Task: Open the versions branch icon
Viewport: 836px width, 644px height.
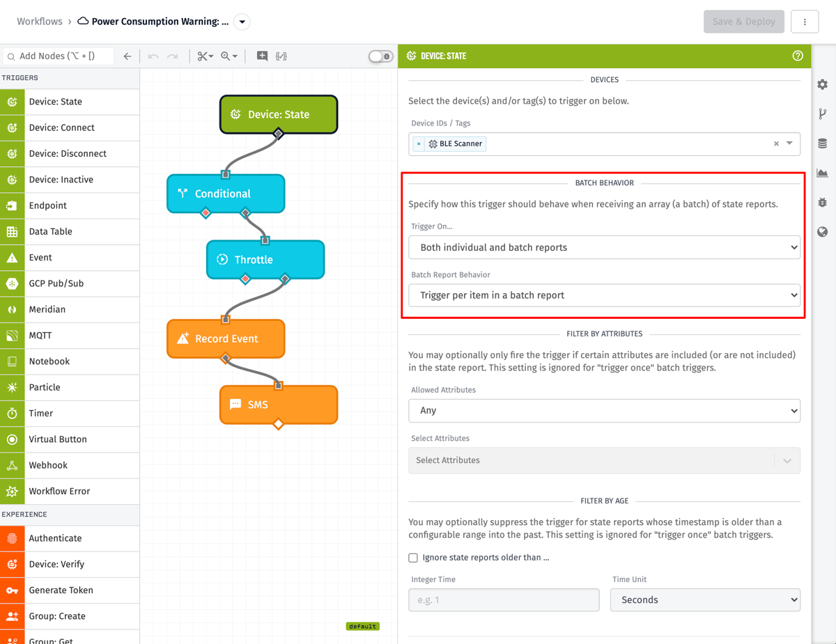Action: [823, 114]
